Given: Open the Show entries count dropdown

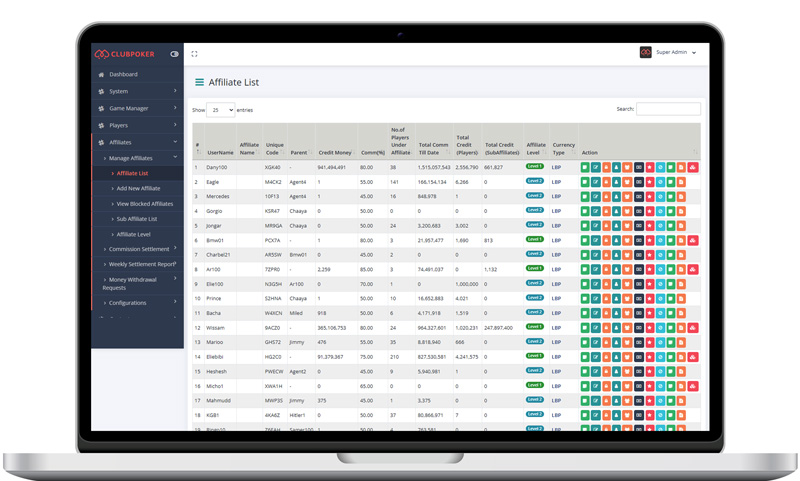Looking at the screenshot, I should coord(220,110).
